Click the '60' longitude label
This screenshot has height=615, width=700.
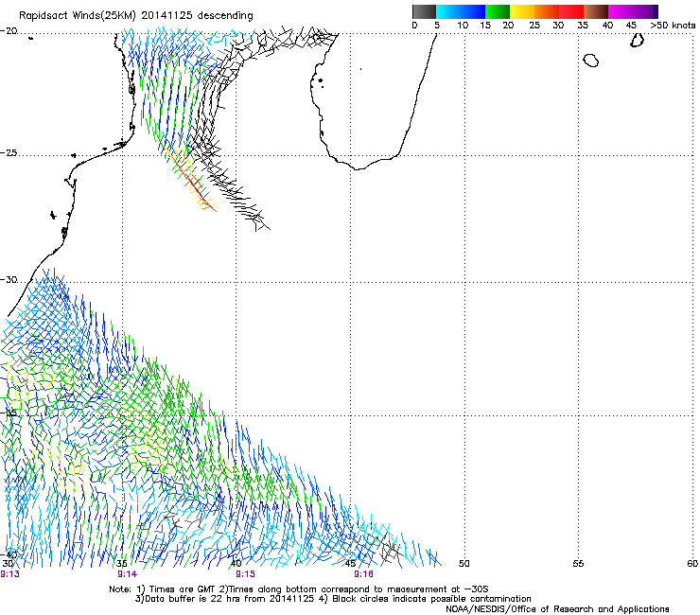pyautogui.click(x=692, y=564)
